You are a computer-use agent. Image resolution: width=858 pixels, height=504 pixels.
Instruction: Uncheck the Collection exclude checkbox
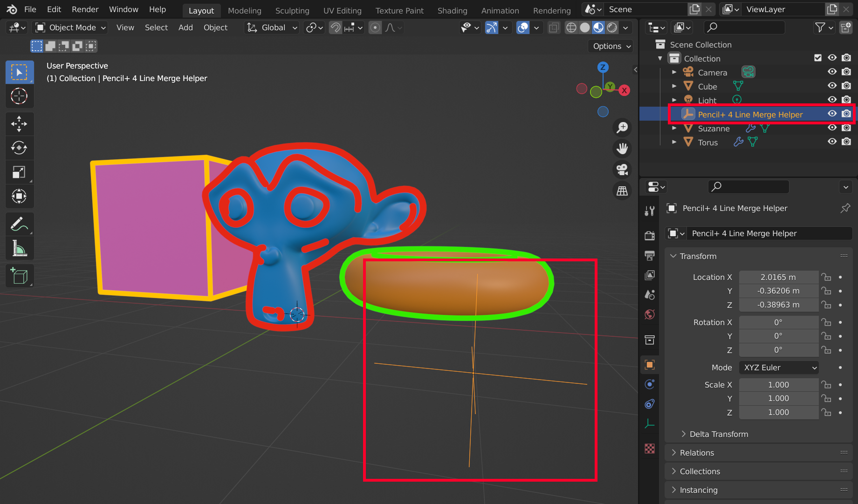tap(818, 58)
